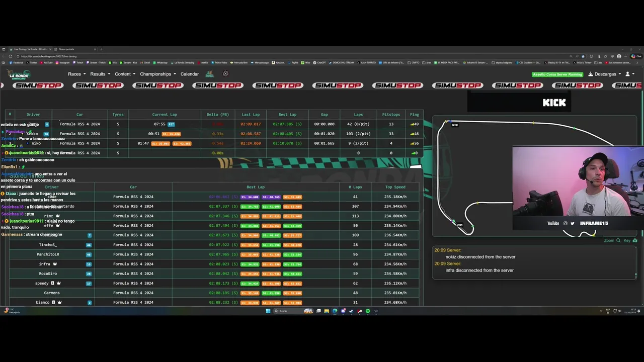Click the infra disconnected chat message

point(479,270)
